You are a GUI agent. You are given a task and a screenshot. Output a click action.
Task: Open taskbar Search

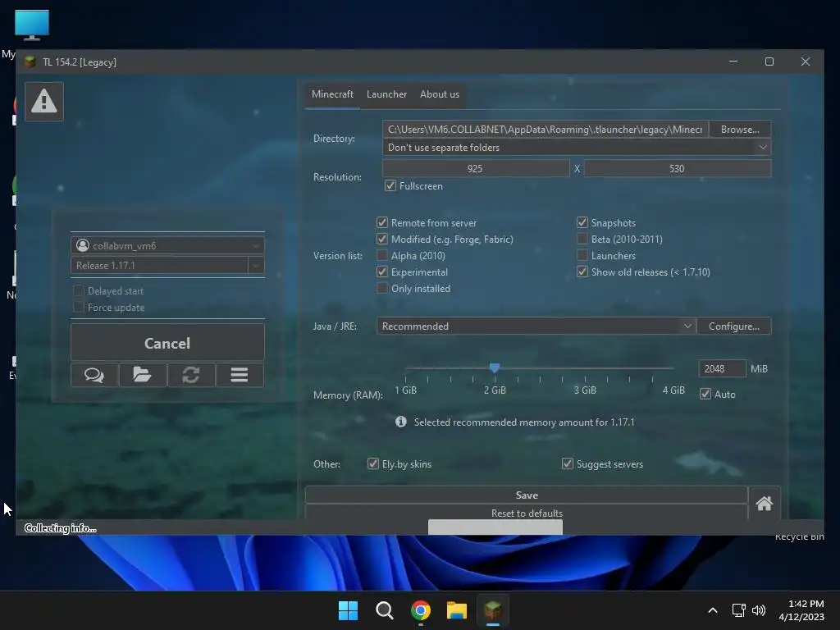(384, 610)
